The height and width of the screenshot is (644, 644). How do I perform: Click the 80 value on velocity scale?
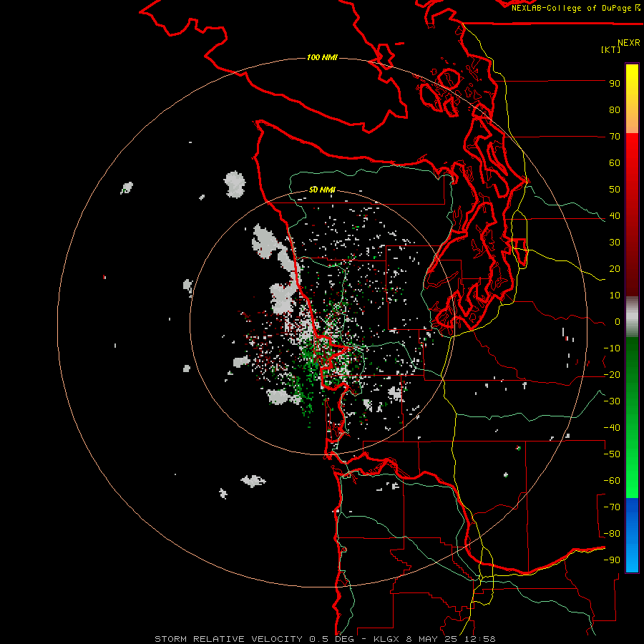point(615,110)
